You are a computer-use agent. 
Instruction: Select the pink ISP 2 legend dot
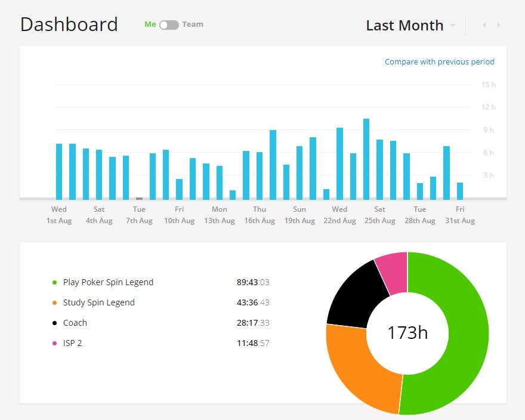(54, 343)
